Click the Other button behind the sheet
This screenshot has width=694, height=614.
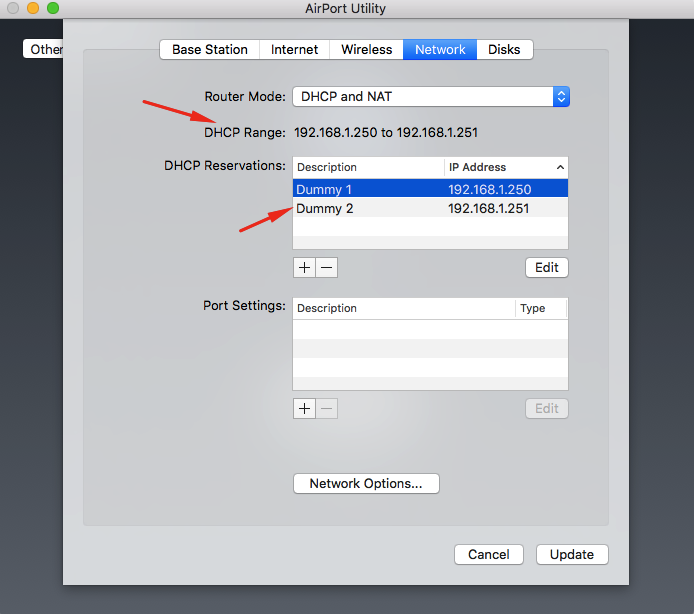tap(43, 49)
